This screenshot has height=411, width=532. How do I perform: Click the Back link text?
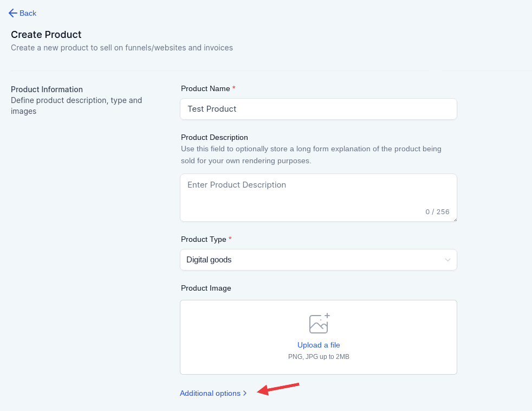tap(28, 13)
